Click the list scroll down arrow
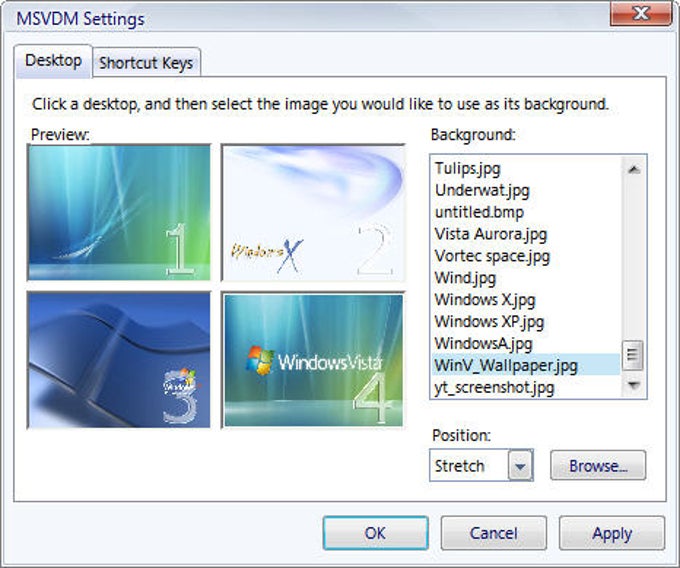 point(634,385)
